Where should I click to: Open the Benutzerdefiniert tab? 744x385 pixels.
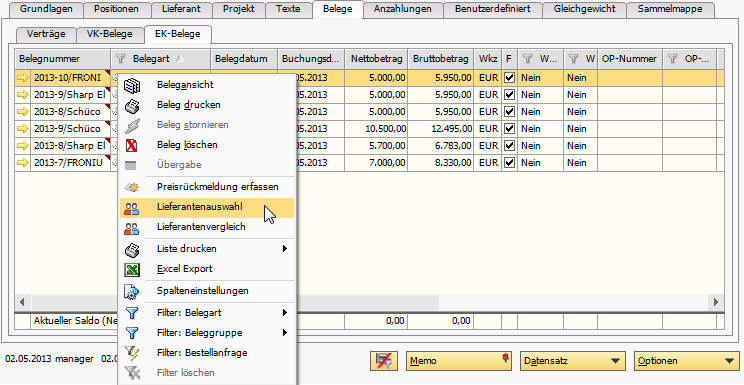(x=492, y=9)
